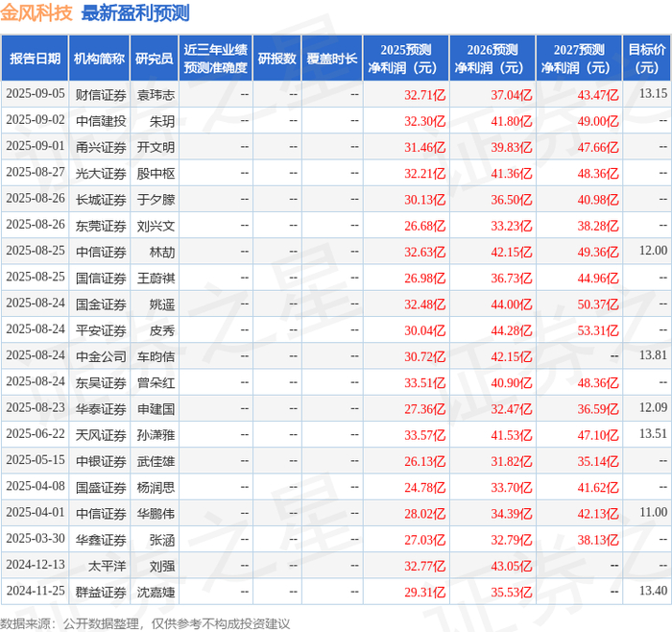Click the 2025-08-25 中信证券 row date

(x=36, y=251)
